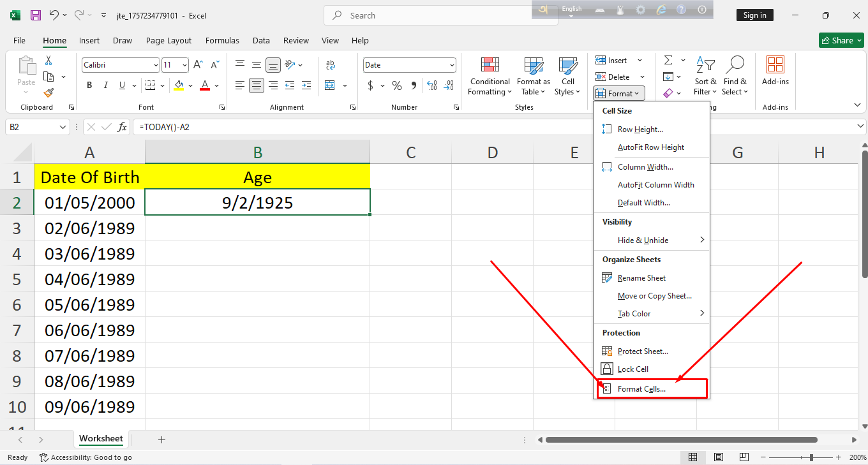This screenshot has height=465, width=868.
Task: Click the Insert Function fx icon
Action: (x=122, y=127)
